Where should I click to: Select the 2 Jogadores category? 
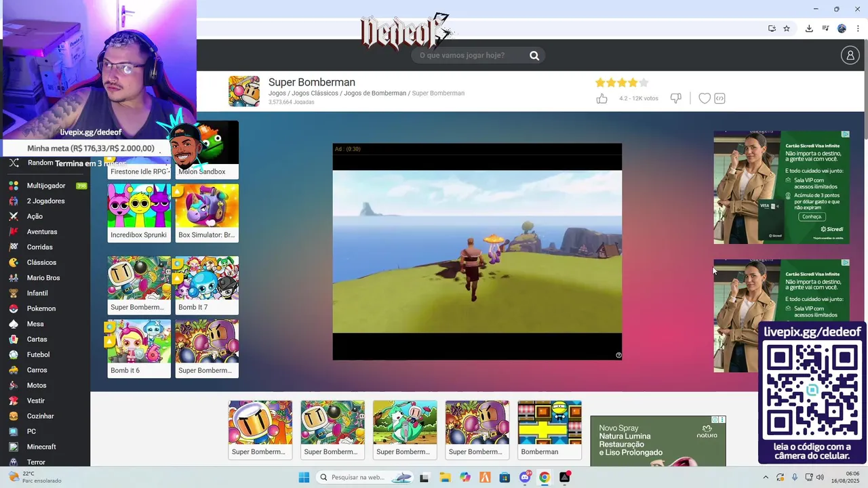[x=46, y=201]
